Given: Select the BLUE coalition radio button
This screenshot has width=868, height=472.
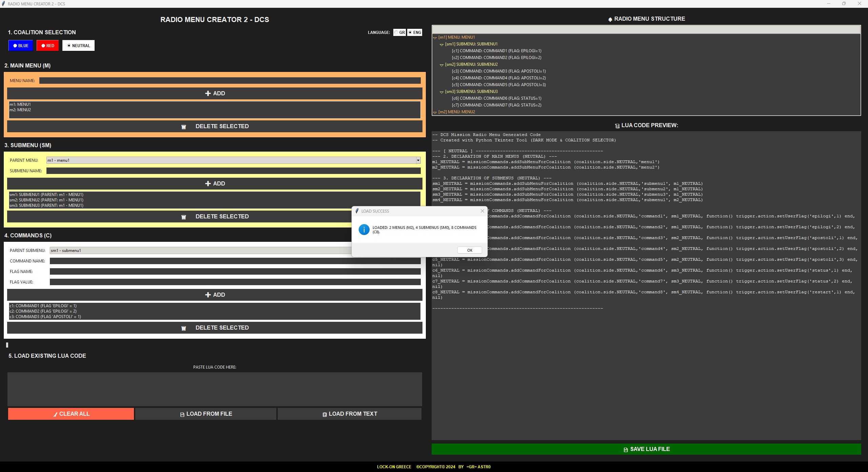Looking at the screenshot, I should [x=15, y=46].
